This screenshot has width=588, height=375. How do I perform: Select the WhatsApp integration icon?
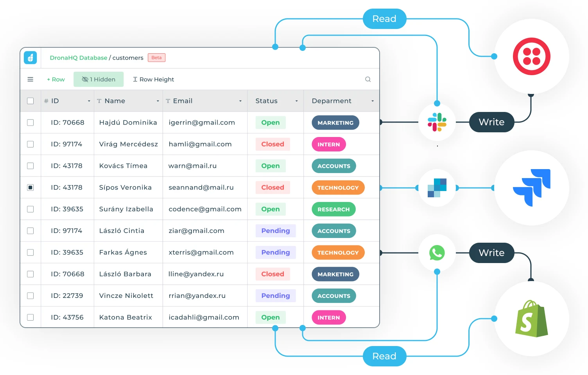tap(437, 253)
